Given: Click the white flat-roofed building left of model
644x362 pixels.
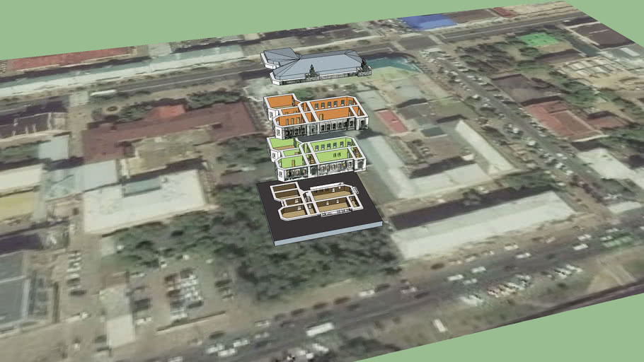Looking at the screenshot, I should pyautogui.click(x=145, y=199).
